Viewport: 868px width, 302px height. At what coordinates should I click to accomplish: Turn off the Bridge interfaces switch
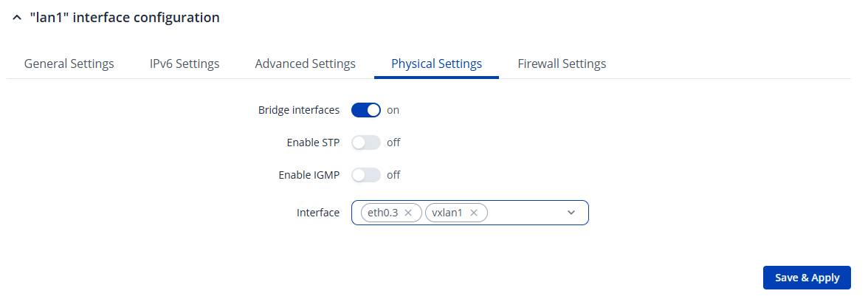365,110
